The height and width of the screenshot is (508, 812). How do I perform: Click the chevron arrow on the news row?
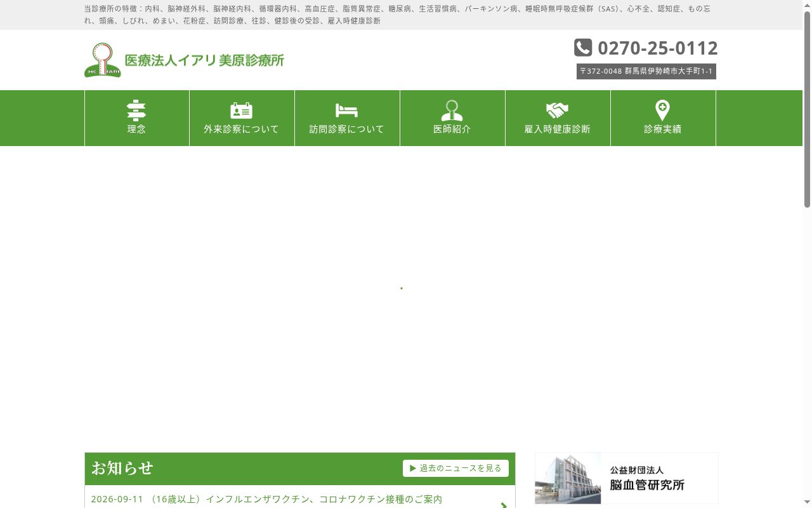(504, 505)
